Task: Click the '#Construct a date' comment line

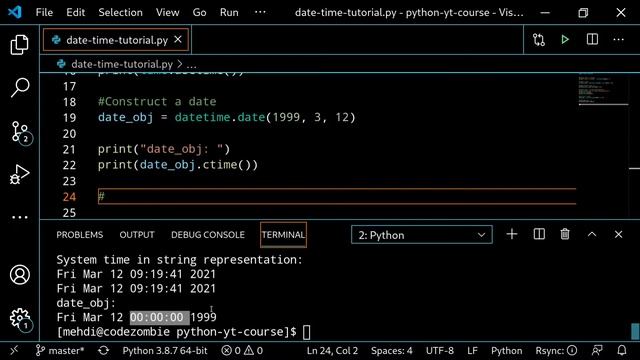Action: (157, 102)
